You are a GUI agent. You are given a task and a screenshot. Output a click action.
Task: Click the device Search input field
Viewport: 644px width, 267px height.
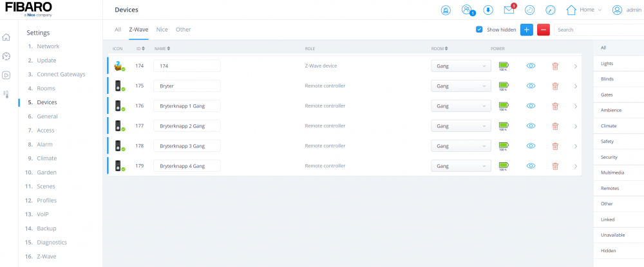point(598,30)
